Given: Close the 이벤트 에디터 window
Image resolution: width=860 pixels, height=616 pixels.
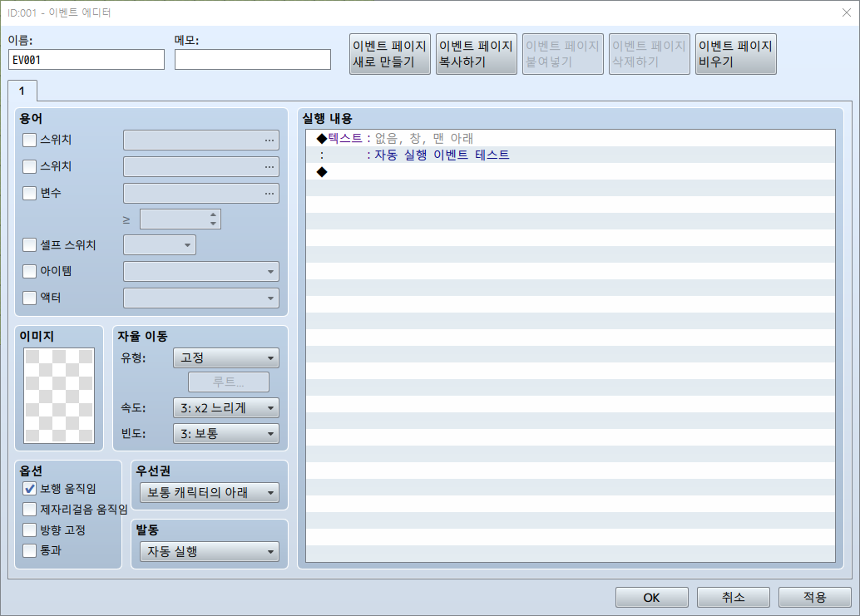Looking at the screenshot, I should coord(847,12).
